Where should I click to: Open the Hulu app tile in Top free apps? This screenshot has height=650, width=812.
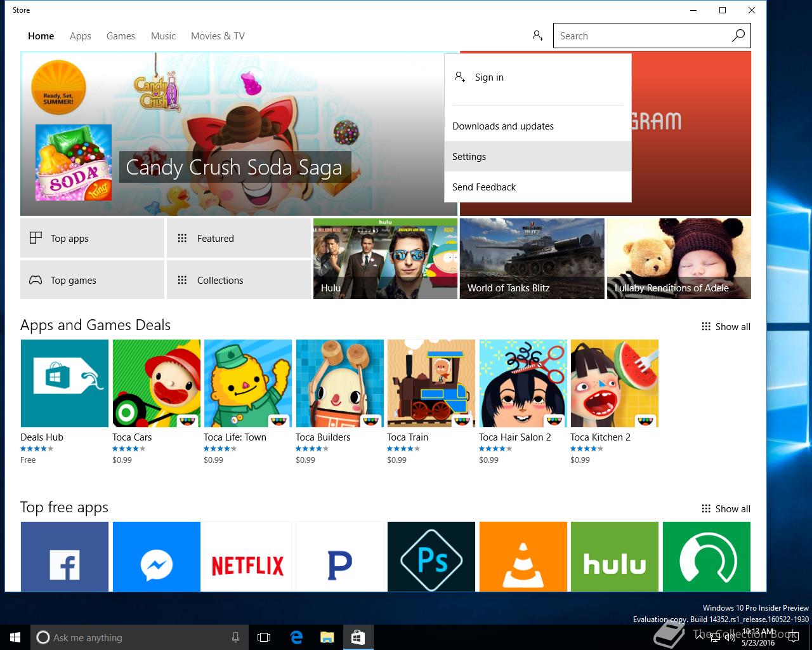click(x=615, y=557)
